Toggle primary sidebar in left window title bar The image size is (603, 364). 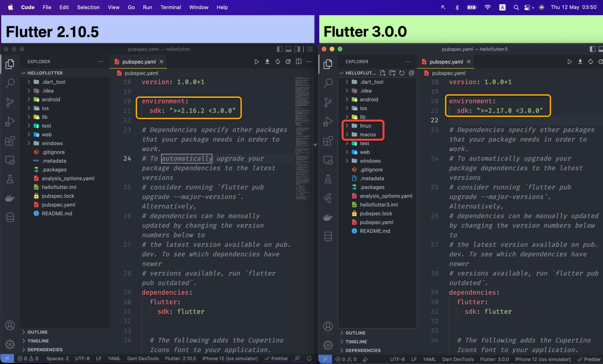pos(280,49)
